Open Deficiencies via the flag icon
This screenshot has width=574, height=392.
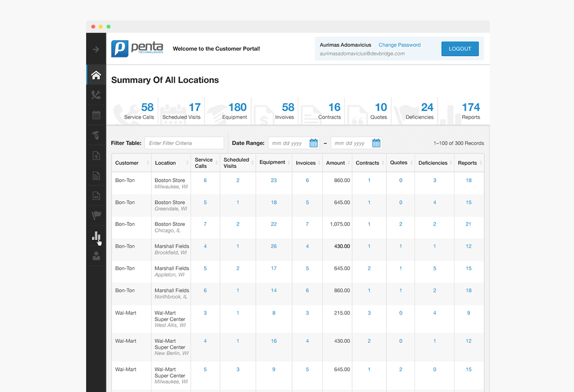click(x=96, y=215)
